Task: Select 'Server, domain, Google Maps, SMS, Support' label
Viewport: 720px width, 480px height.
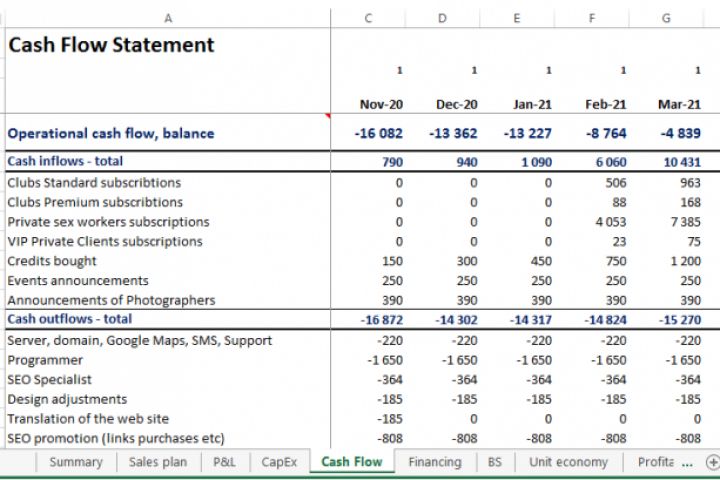Action: pyautogui.click(x=140, y=341)
